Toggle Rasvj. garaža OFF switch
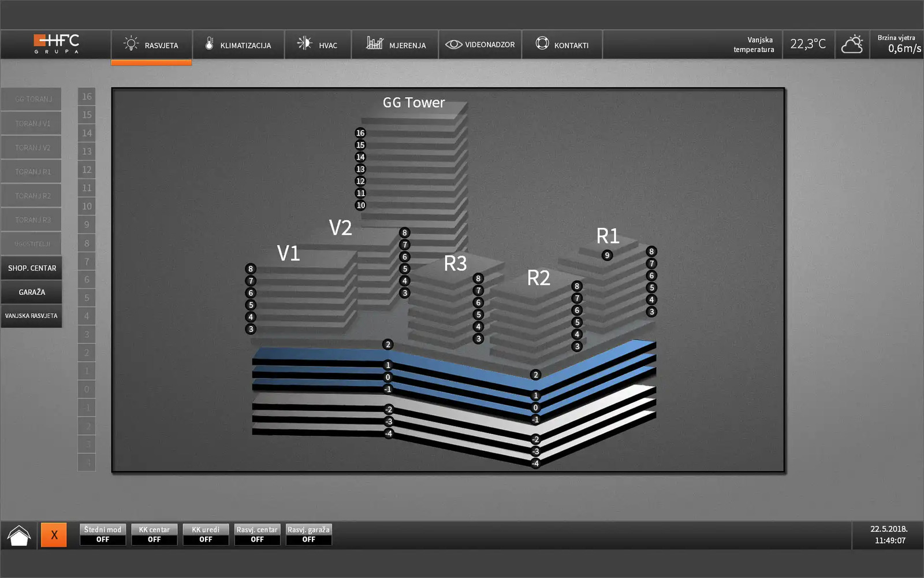This screenshot has height=578, width=924. point(309,539)
